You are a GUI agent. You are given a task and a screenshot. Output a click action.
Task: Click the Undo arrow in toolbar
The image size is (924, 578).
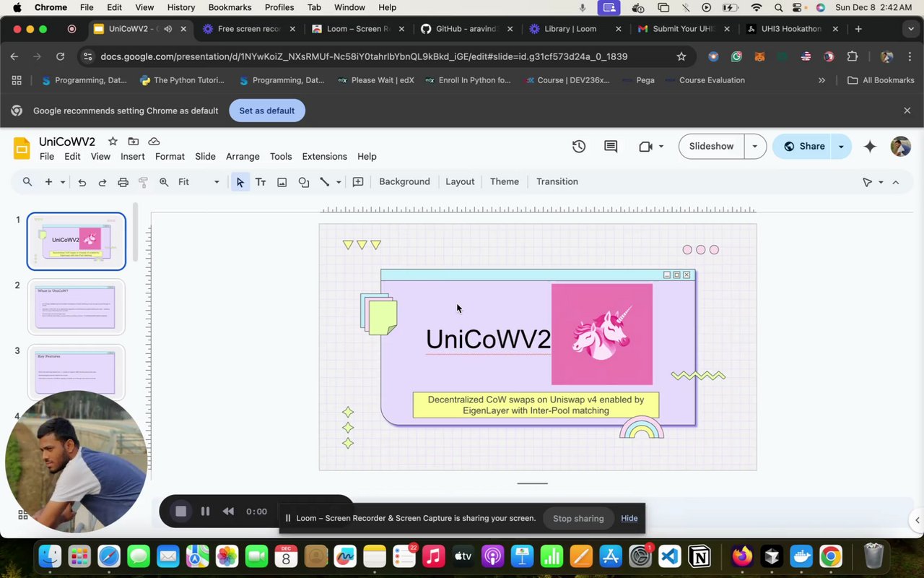(82, 182)
